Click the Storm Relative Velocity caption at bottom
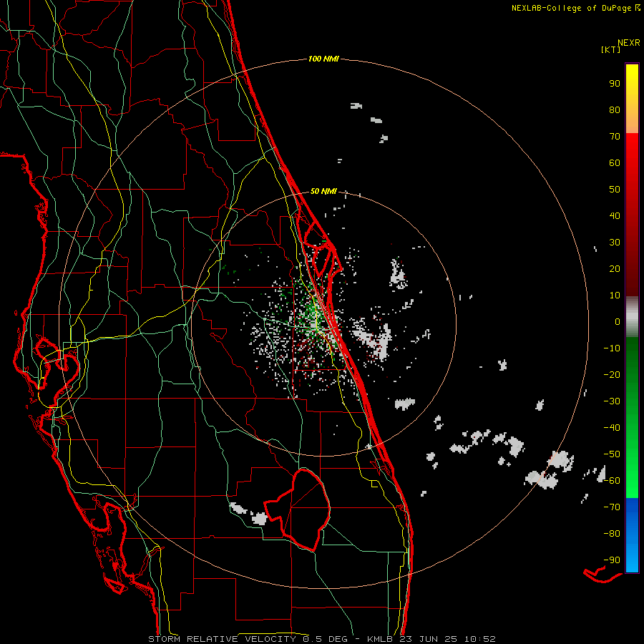The image size is (644, 644). (x=321, y=639)
